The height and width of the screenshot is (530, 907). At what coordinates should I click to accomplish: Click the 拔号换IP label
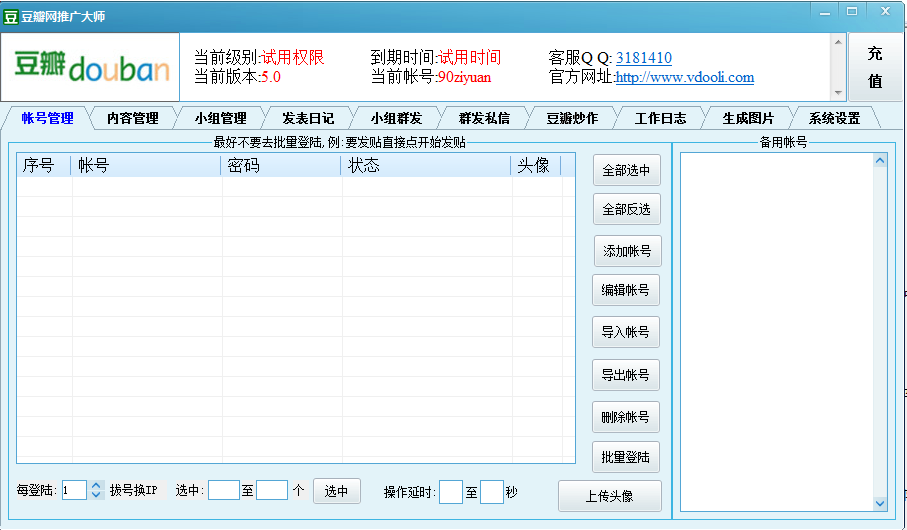(134, 490)
